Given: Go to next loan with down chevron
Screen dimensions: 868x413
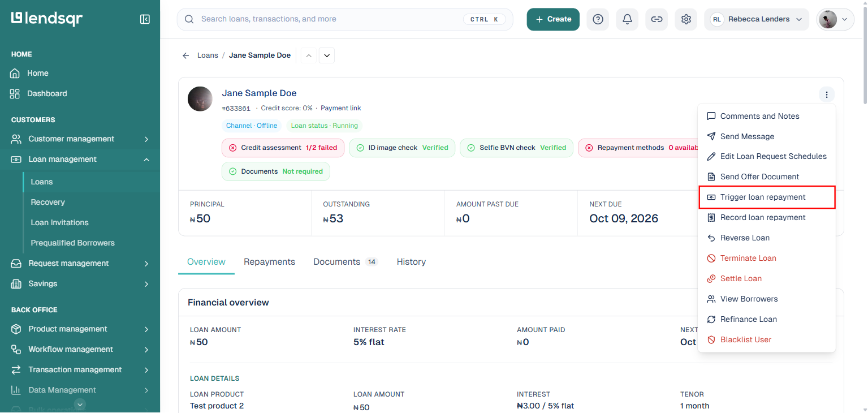Looking at the screenshot, I should coord(327,55).
